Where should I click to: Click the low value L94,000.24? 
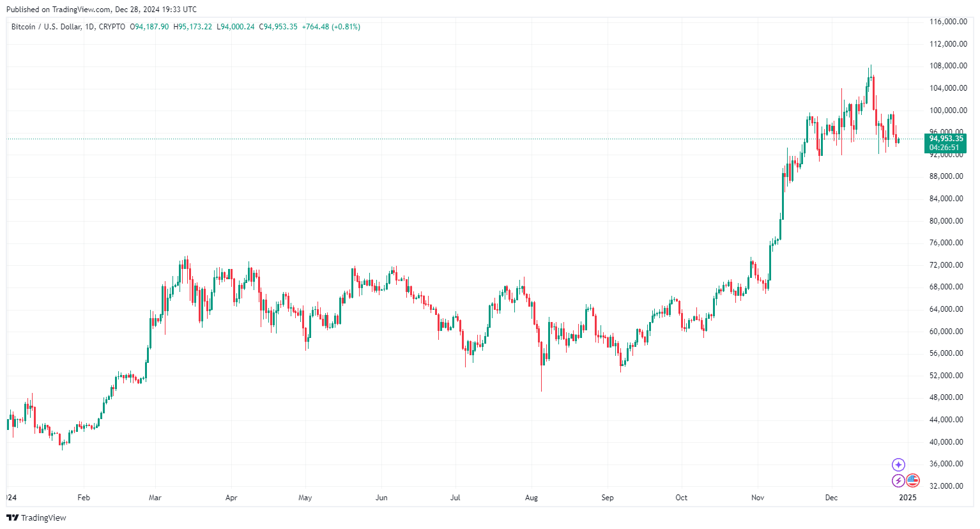(x=236, y=27)
